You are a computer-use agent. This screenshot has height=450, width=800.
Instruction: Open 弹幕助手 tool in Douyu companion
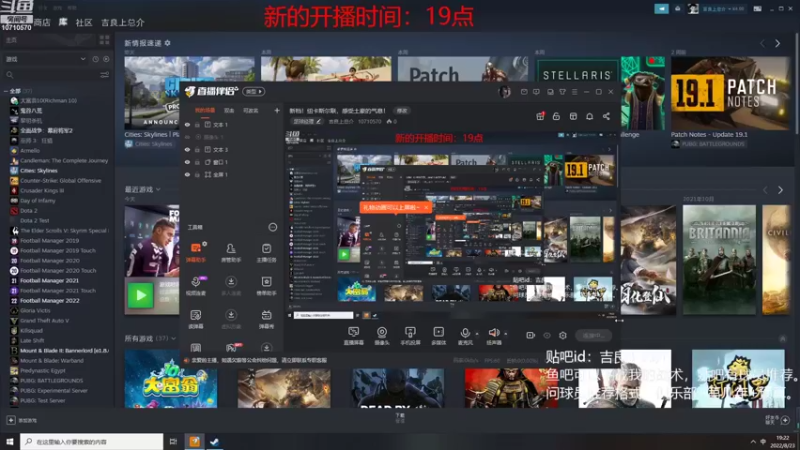click(x=196, y=252)
